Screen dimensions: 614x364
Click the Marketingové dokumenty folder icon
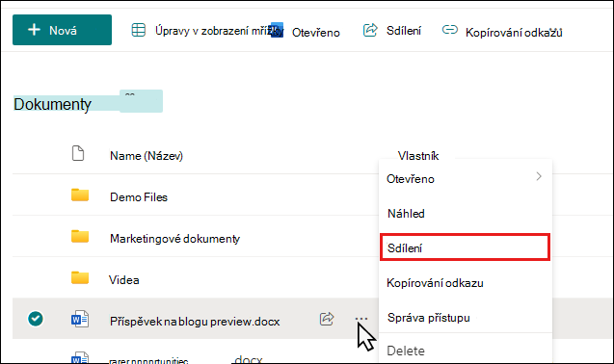pos(80,236)
